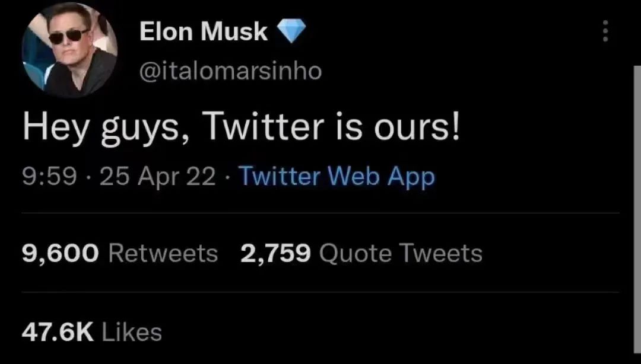641x364 pixels.
Task: Click the 2,759 quote count number
Action: pyautogui.click(x=276, y=253)
